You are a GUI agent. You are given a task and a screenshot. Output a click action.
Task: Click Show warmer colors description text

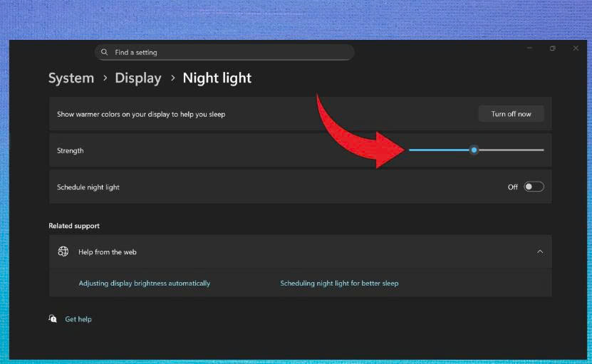pyautogui.click(x=141, y=115)
